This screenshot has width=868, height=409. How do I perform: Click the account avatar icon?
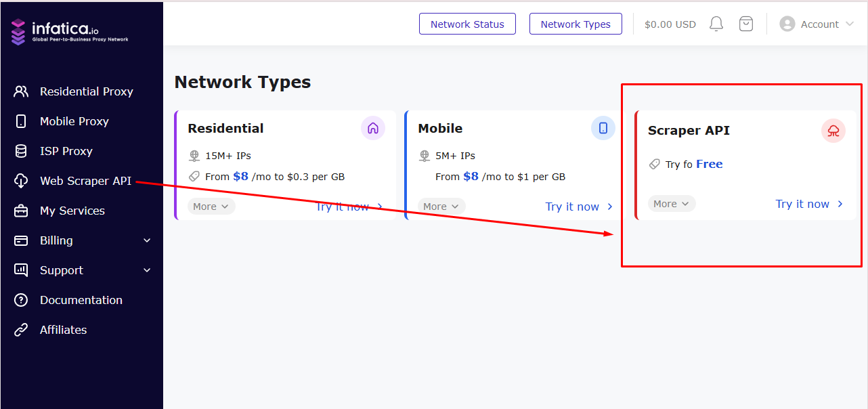tap(787, 24)
